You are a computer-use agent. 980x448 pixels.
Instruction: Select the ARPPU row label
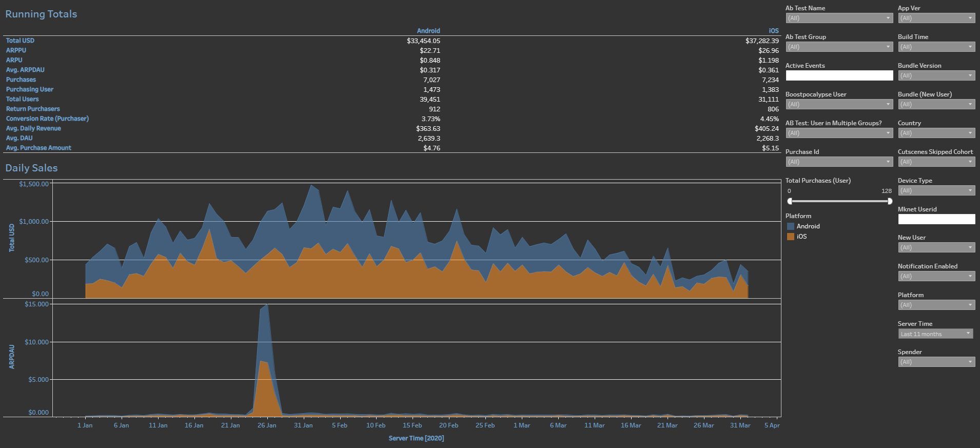click(x=16, y=50)
